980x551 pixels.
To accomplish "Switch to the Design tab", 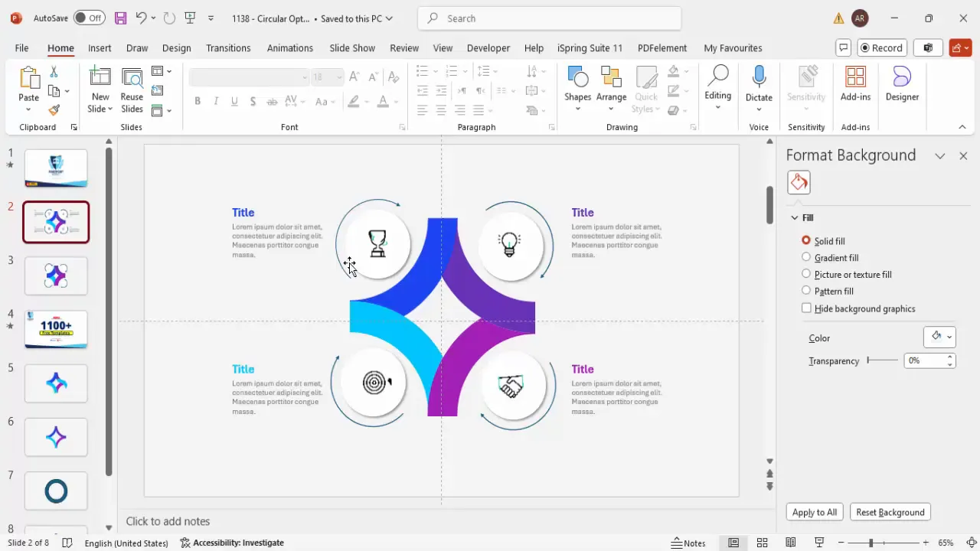I will tap(176, 47).
